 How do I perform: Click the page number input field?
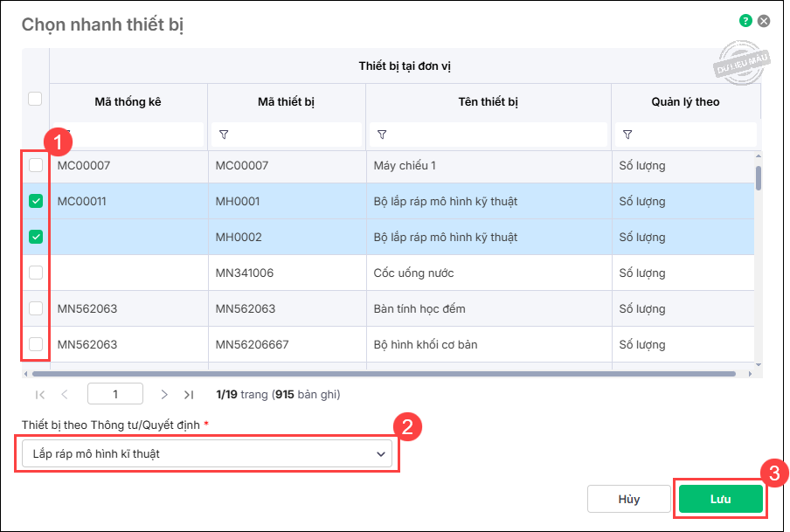[x=115, y=394]
